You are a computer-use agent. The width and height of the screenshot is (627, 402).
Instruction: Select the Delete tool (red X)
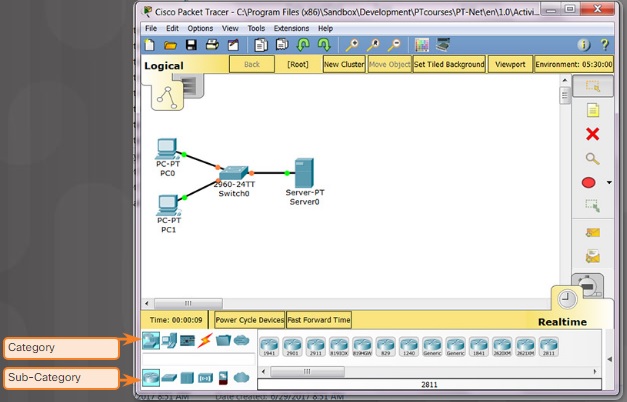(x=592, y=134)
